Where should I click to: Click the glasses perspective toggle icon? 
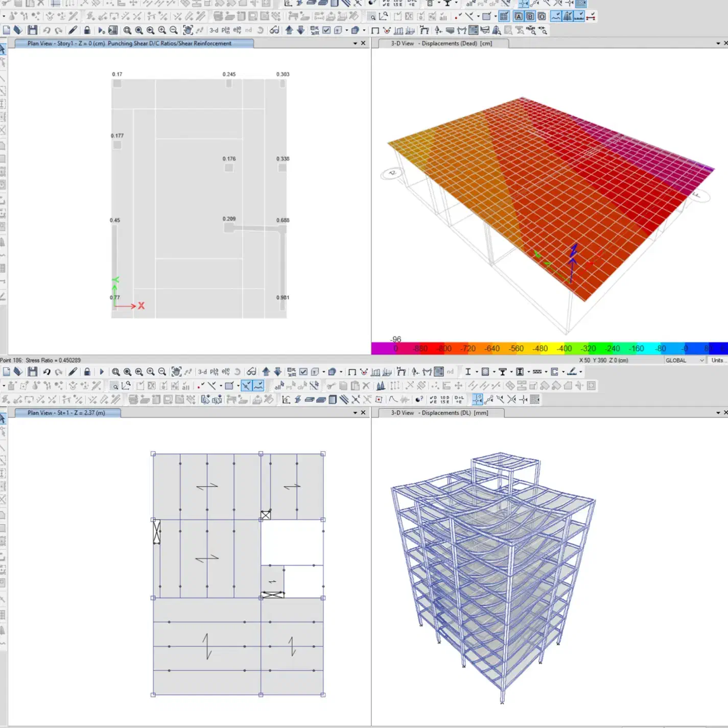[x=274, y=30]
